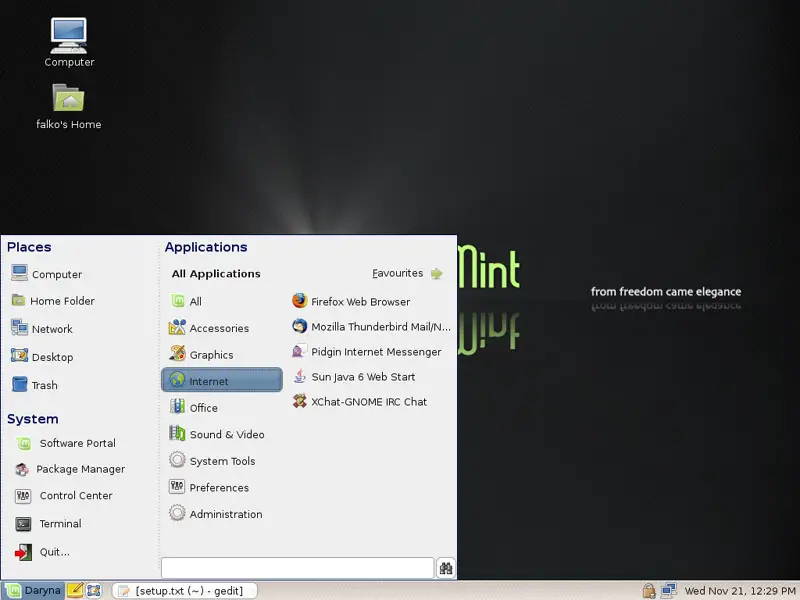Click the Administration gear icon
Viewport: 800px width, 600px height.
point(177,513)
